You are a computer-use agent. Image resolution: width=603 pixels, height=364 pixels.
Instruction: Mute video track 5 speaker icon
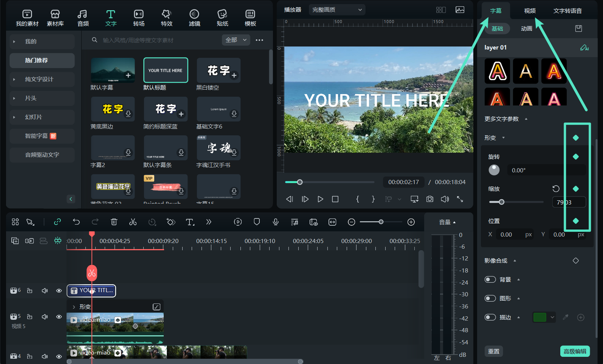pyautogui.click(x=45, y=317)
